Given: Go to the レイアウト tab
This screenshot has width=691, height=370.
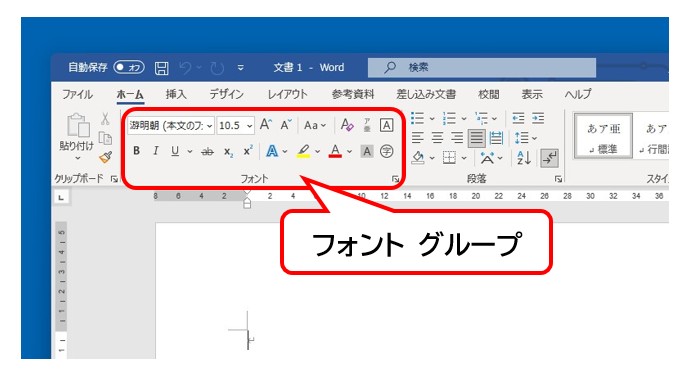Looking at the screenshot, I should coord(287,94).
